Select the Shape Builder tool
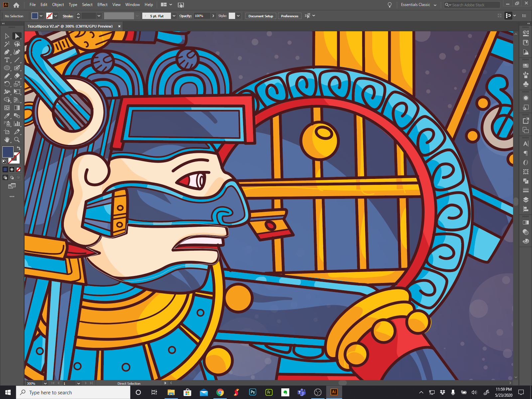The height and width of the screenshot is (399, 532). click(7, 100)
